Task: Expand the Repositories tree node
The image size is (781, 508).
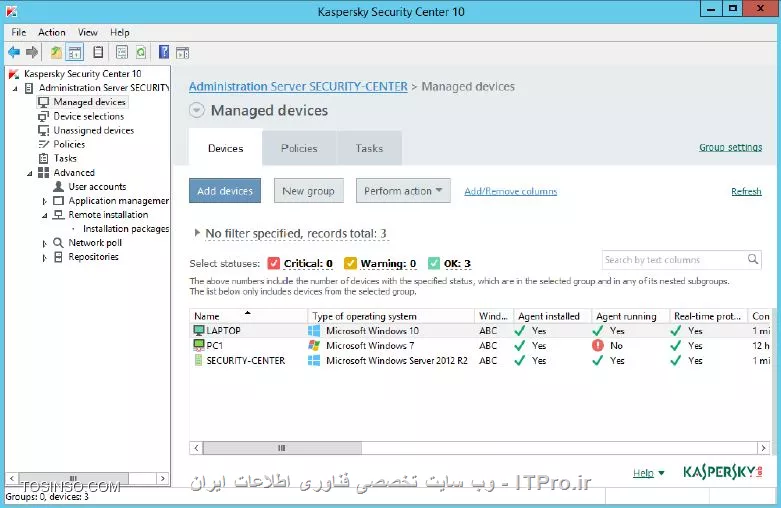Action: (x=44, y=257)
